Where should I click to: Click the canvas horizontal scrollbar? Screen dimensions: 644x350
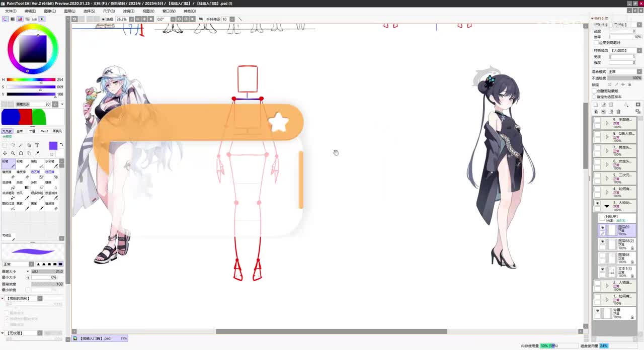(331, 331)
